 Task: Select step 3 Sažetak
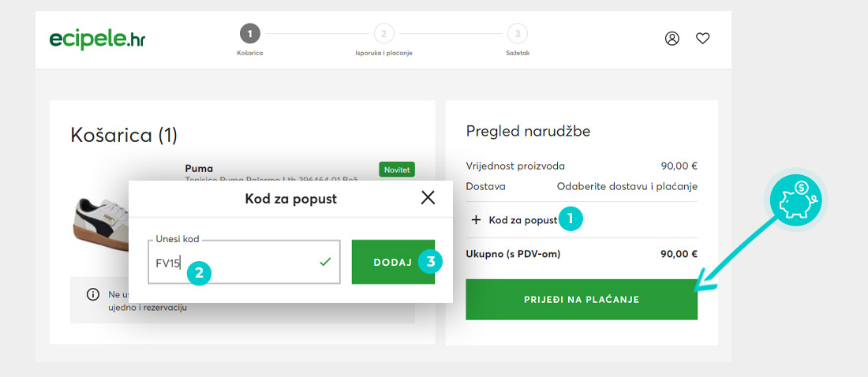[517, 34]
